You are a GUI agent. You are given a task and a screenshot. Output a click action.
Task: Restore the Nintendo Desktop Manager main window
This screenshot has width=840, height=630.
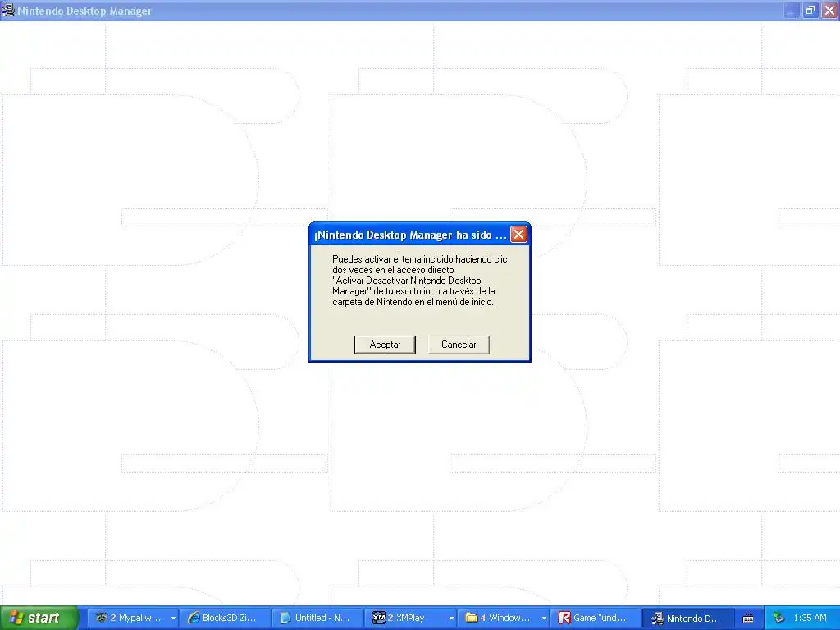810,10
